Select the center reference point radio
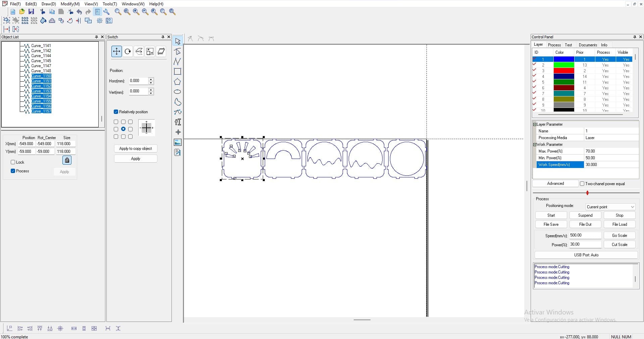 point(123,129)
